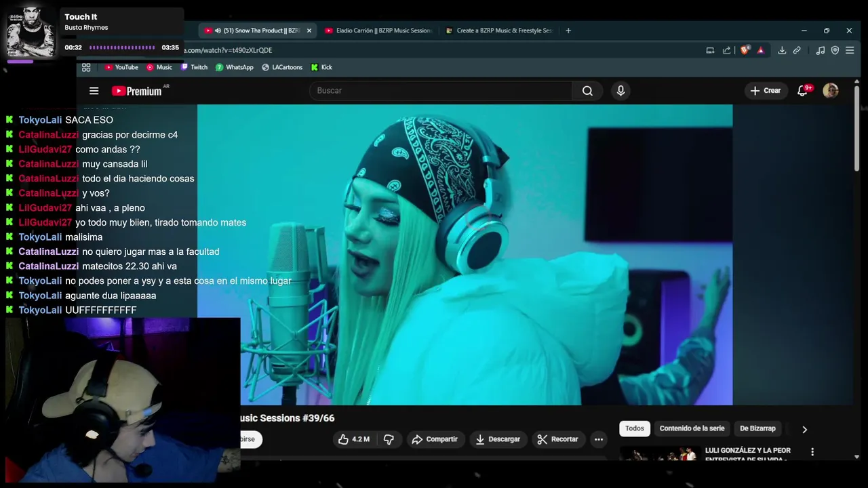This screenshot has width=868, height=488.
Task: Open the music note playlist icon
Action: 820,50
